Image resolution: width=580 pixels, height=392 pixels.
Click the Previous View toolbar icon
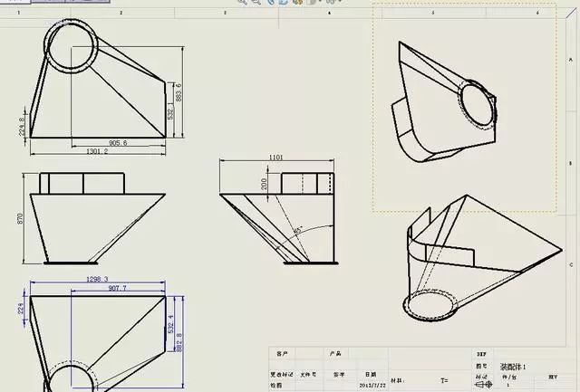pyautogui.click(x=270, y=3)
